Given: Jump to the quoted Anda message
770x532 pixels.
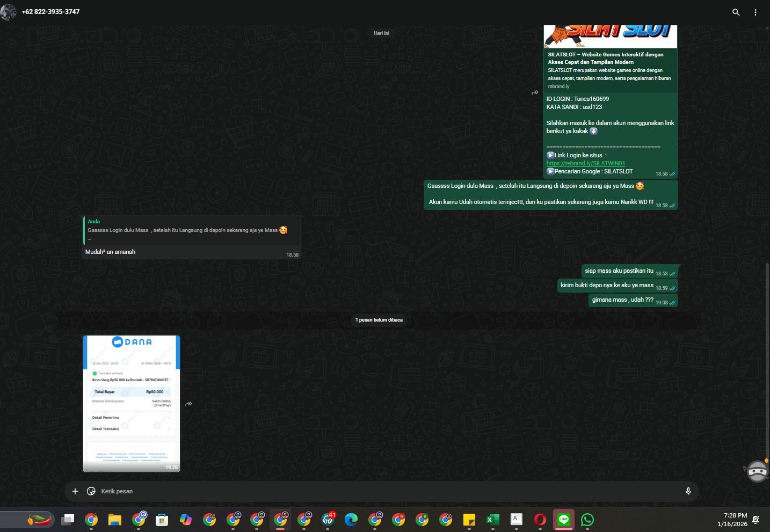Looking at the screenshot, I should [192, 230].
